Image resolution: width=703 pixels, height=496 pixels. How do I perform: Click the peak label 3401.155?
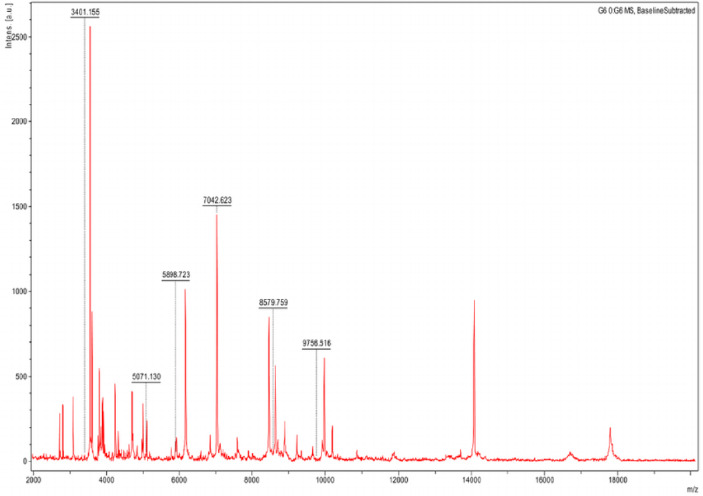85,13
